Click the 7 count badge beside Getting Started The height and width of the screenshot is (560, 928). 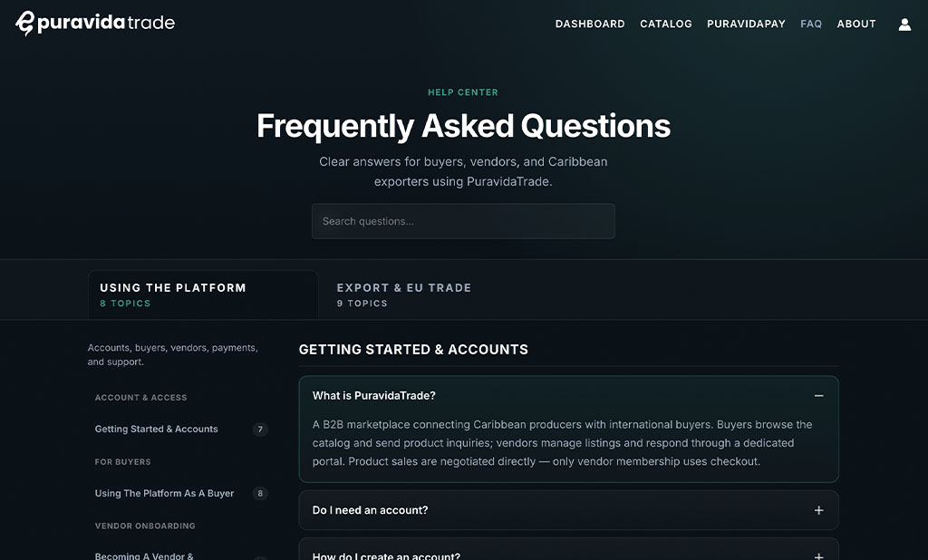260,430
